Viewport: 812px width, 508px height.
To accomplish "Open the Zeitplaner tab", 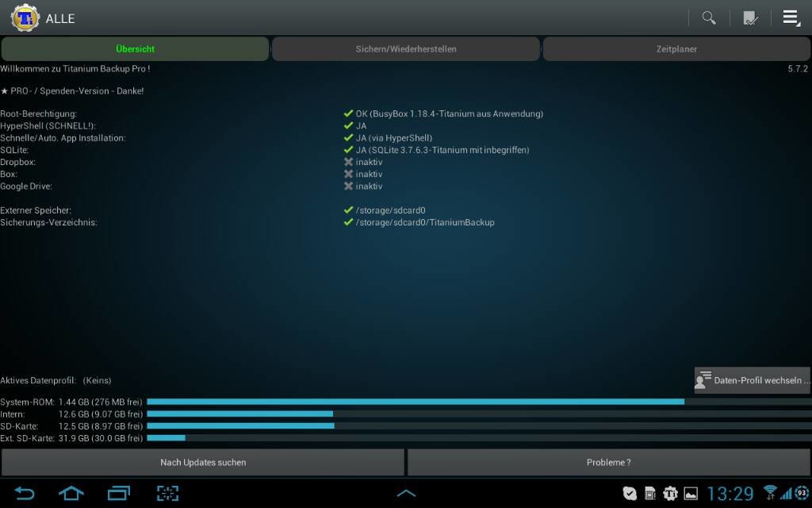I will pos(676,48).
